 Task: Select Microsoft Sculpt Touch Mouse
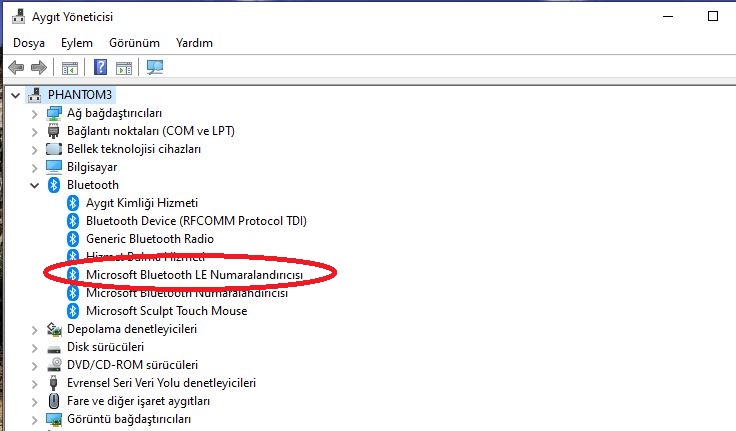(166, 311)
